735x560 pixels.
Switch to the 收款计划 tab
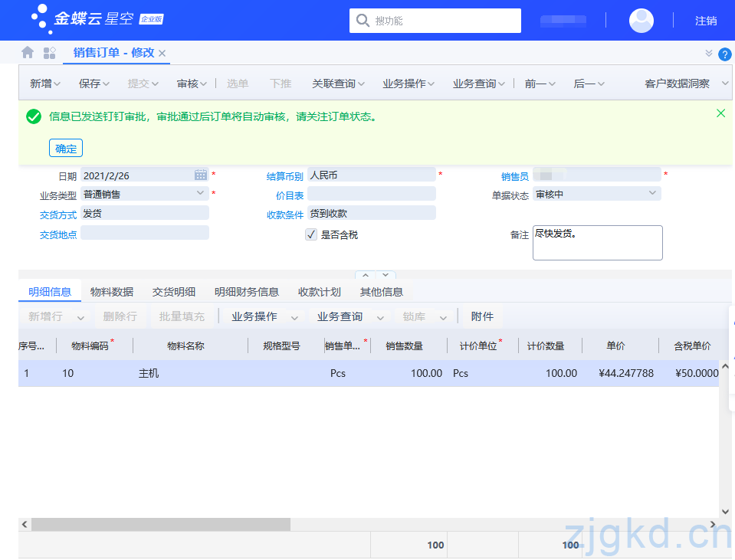(320, 292)
